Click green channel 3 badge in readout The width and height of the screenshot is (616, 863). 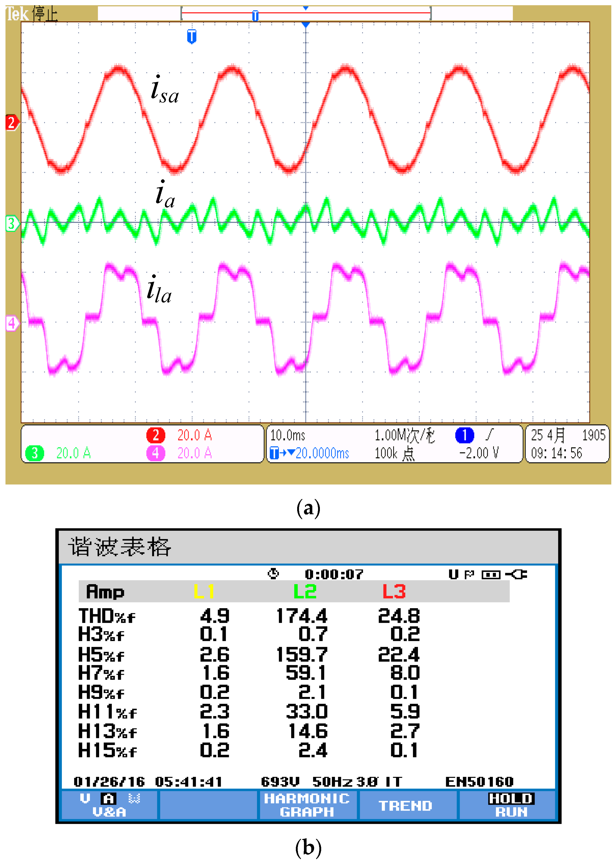tap(34, 453)
